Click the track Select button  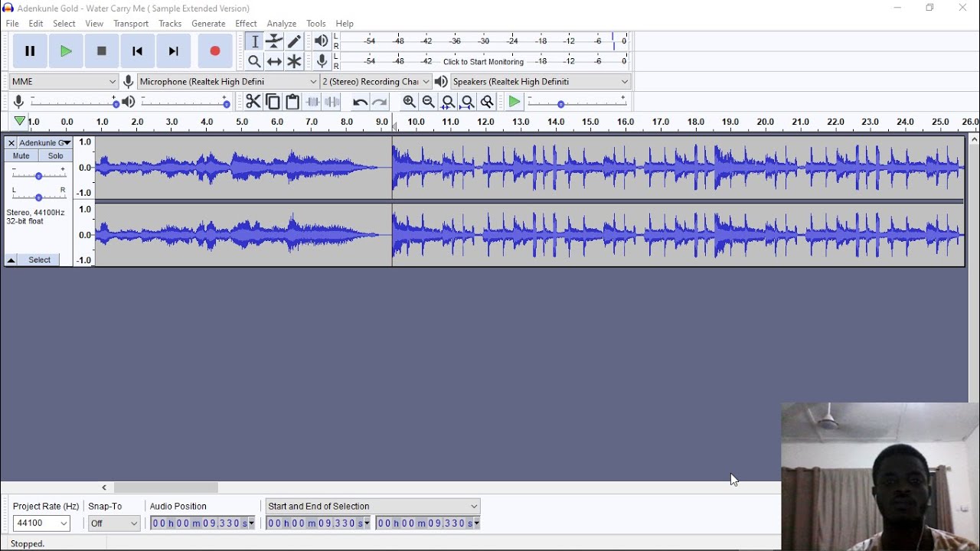click(x=40, y=260)
